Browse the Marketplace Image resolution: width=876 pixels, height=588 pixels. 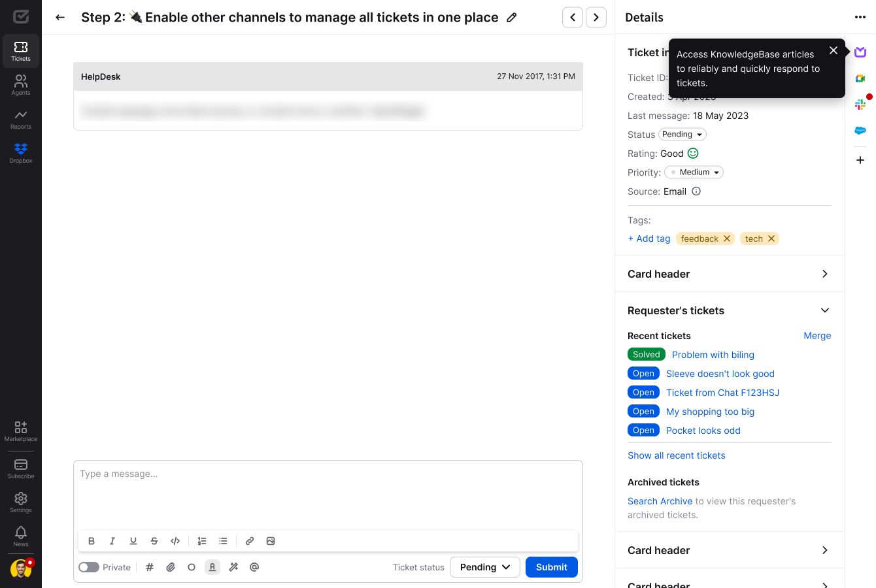point(21,431)
